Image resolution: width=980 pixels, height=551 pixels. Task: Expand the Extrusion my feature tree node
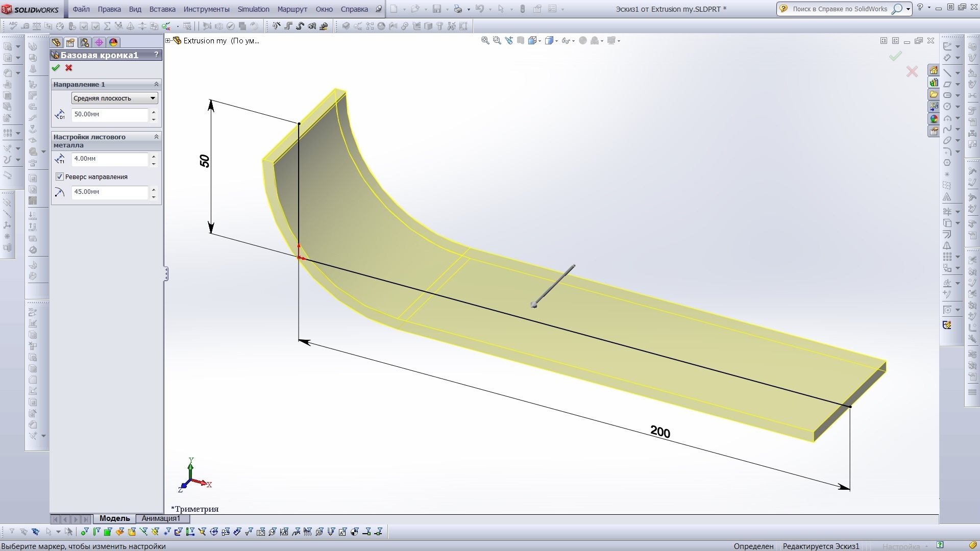coord(167,40)
